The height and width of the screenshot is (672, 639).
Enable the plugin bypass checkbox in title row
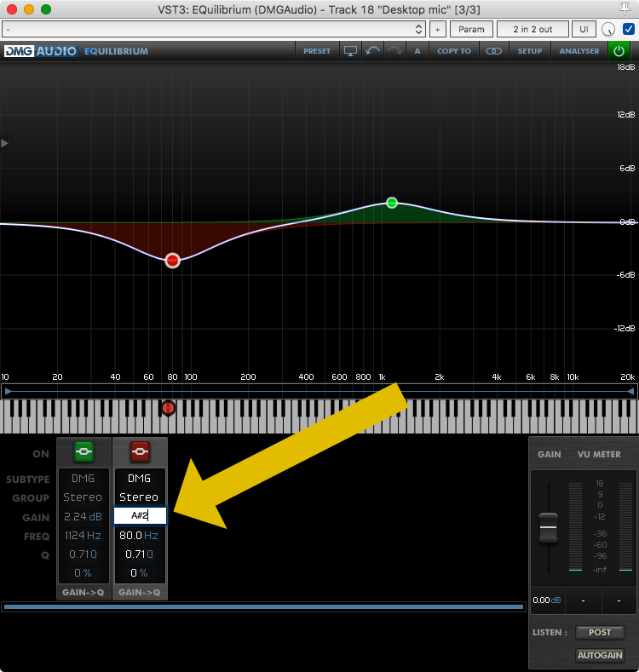[x=629, y=29]
